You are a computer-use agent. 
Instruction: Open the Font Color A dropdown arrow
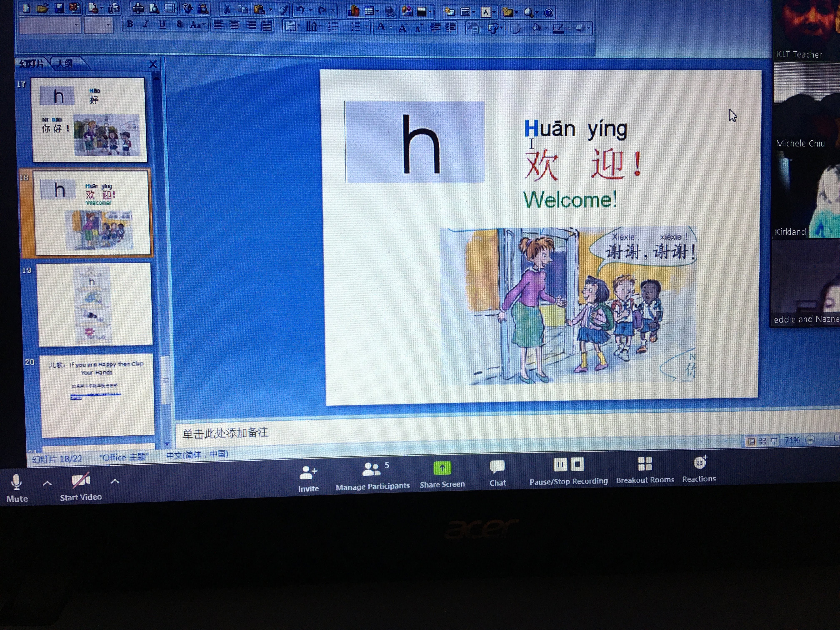click(x=391, y=27)
